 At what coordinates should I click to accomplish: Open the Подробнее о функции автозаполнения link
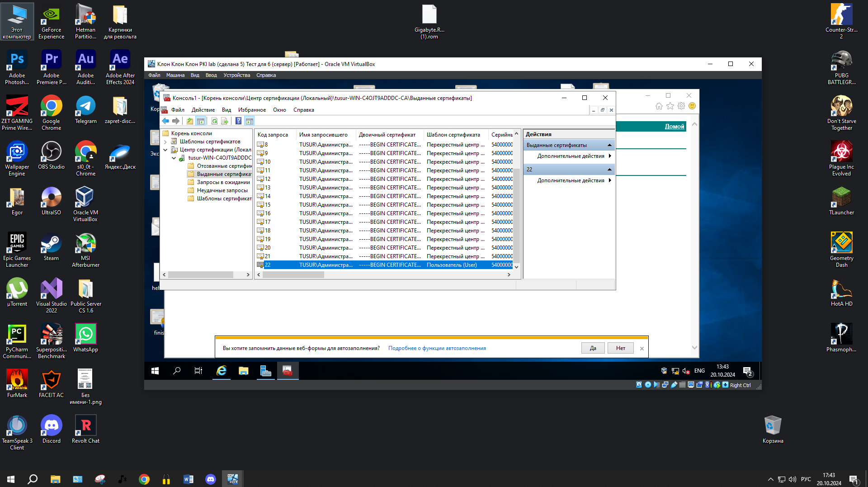pos(437,348)
